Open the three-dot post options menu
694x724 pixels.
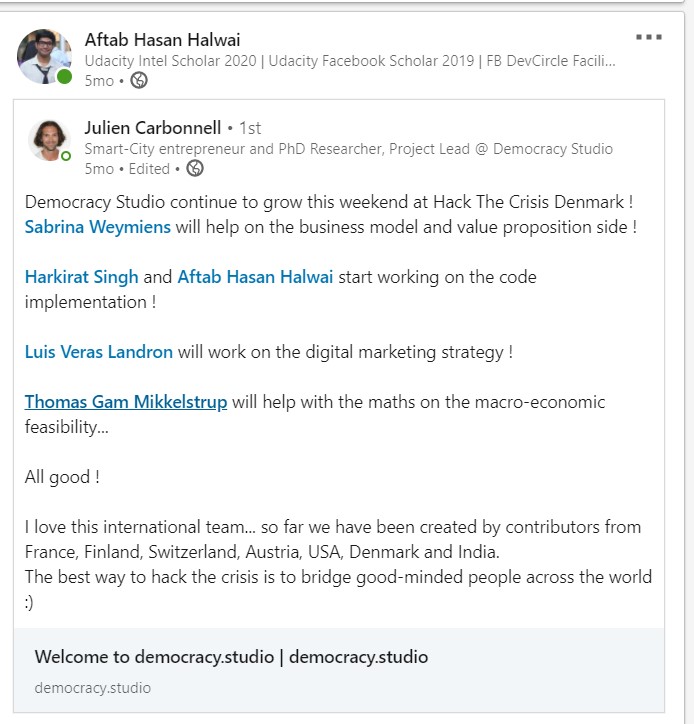pyautogui.click(x=649, y=37)
